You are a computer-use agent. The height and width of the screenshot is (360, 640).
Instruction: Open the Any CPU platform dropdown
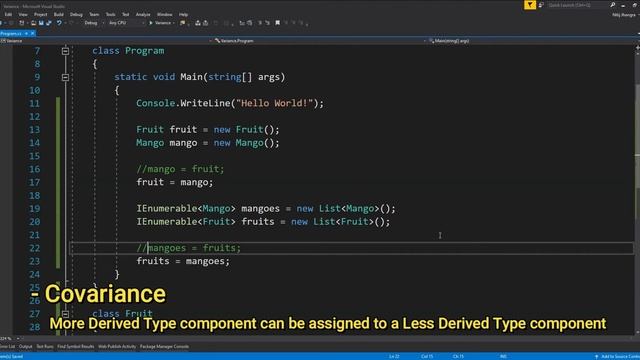[x=127, y=23]
